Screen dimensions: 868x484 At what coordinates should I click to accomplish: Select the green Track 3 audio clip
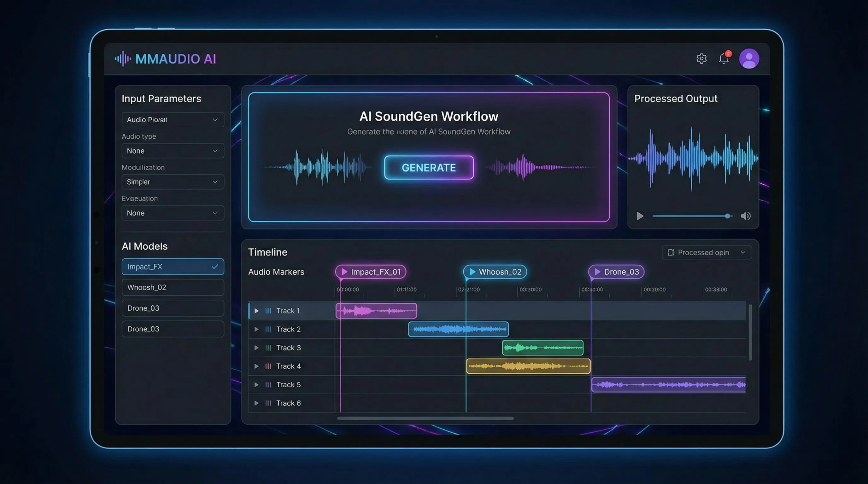(x=542, y=348)
